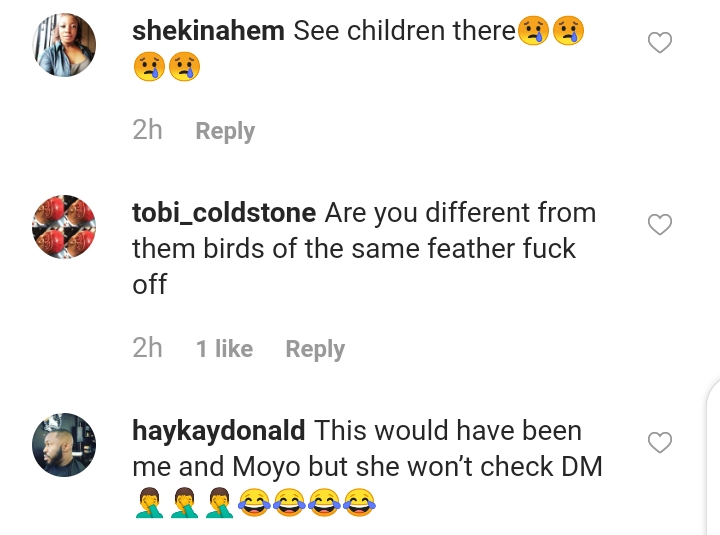Go to shekinahem's profile via username
The width and height of the screenshot is (720, 535).
click(x=208, y=31)
